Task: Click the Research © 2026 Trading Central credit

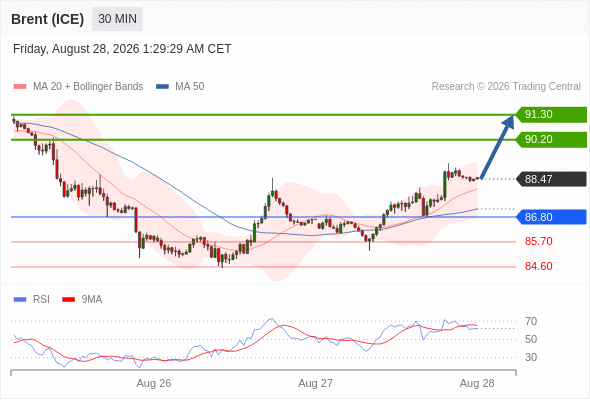Action: tap(506, 87)
